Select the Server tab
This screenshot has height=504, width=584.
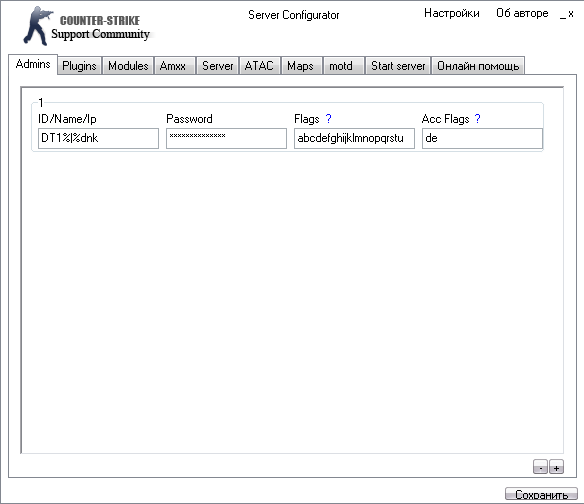coord(218,66)
